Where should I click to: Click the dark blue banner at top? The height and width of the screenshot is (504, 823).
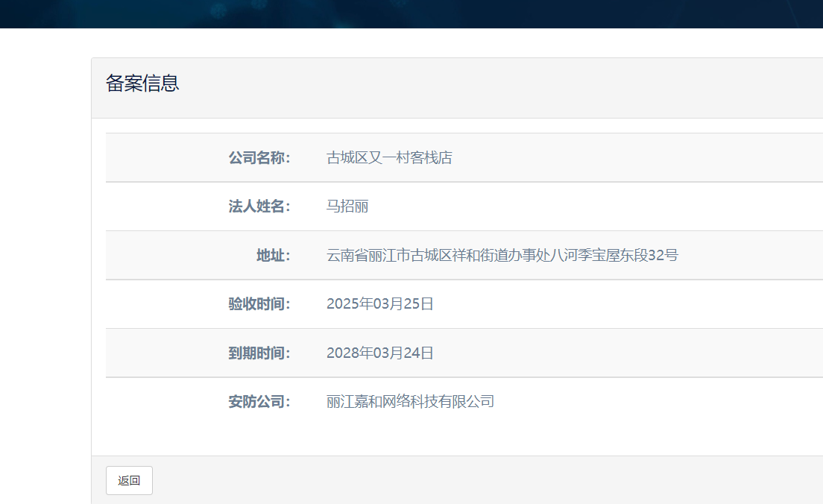411,13
